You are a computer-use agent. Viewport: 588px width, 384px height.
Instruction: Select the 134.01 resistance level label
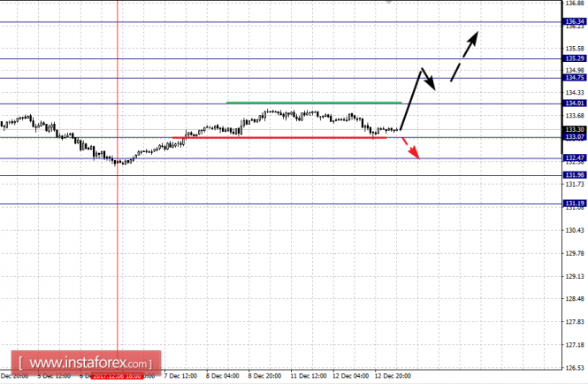pos(575,104)
